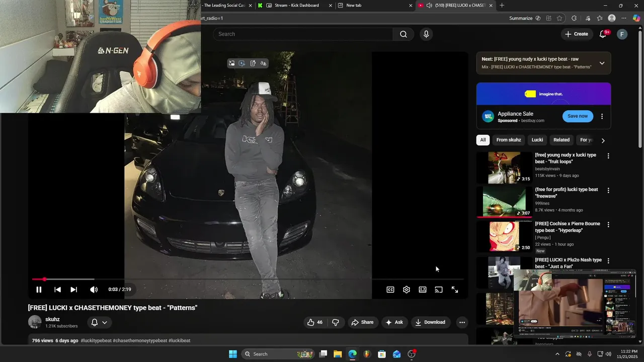This screenshot has height=362, width=644.
Task: Open the skuhz channel name link
Action: pyautogui.click(x=52, y=319)
